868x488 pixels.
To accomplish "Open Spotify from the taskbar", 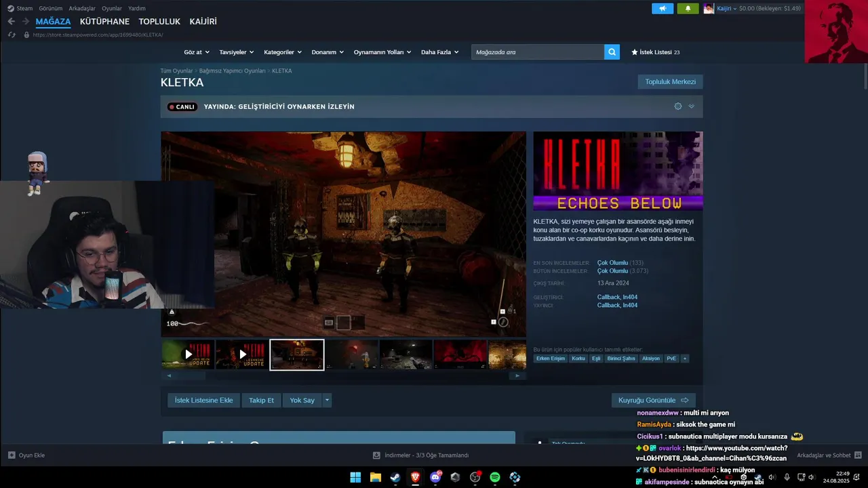I will [495, 477].
